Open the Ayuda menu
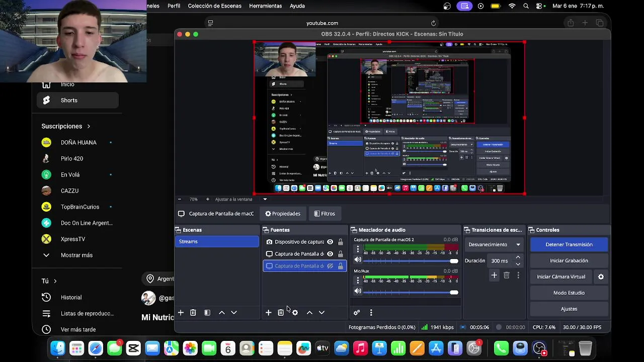 click(297, 6)
